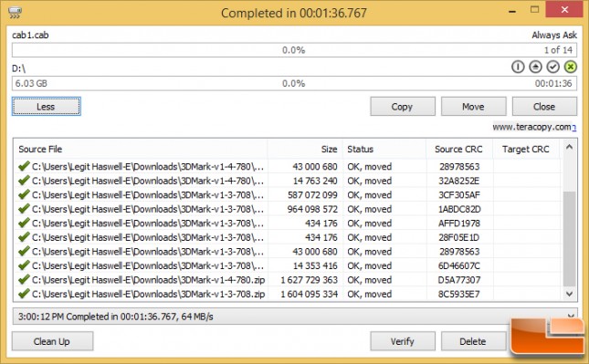Click CRC value 1ABDC82D
589x364 pixels.
click(459, 209)
